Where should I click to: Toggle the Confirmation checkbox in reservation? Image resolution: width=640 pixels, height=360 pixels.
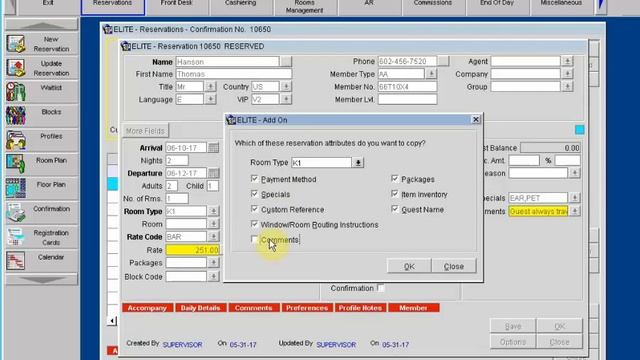click(x=381, y=288)
